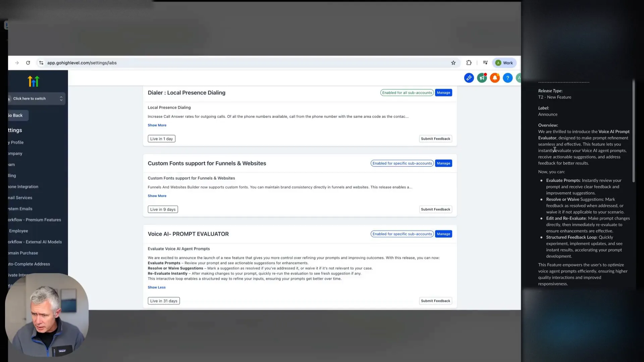The height and width of the screenshot is (362, 644).
Task: Click the Live in 31 days badge
Action: pyautogui.click(x=164, y=301)
